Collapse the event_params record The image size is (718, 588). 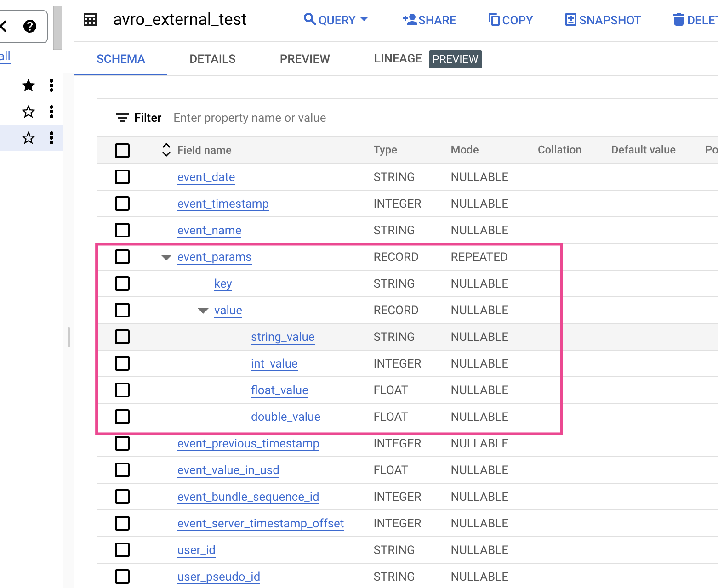coord(166,257)
